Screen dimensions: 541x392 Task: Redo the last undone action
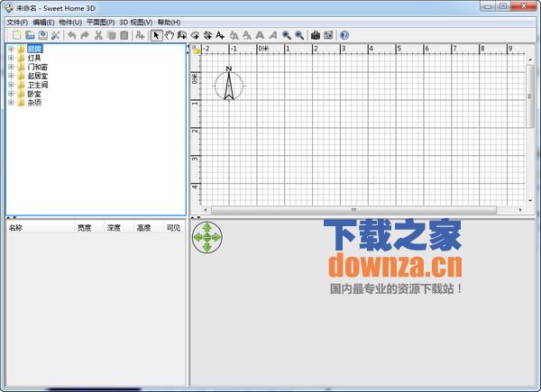click(85, 35)
